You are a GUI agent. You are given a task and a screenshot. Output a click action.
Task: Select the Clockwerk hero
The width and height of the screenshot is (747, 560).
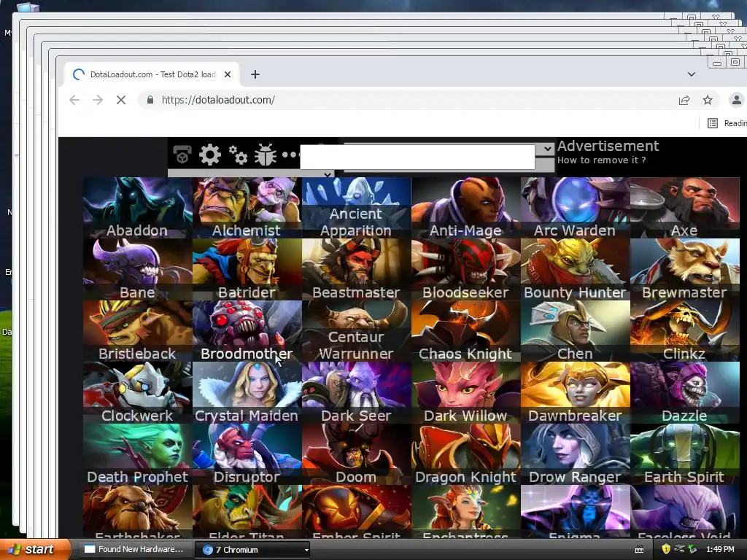pyautogui.click(x=137, y=392)
